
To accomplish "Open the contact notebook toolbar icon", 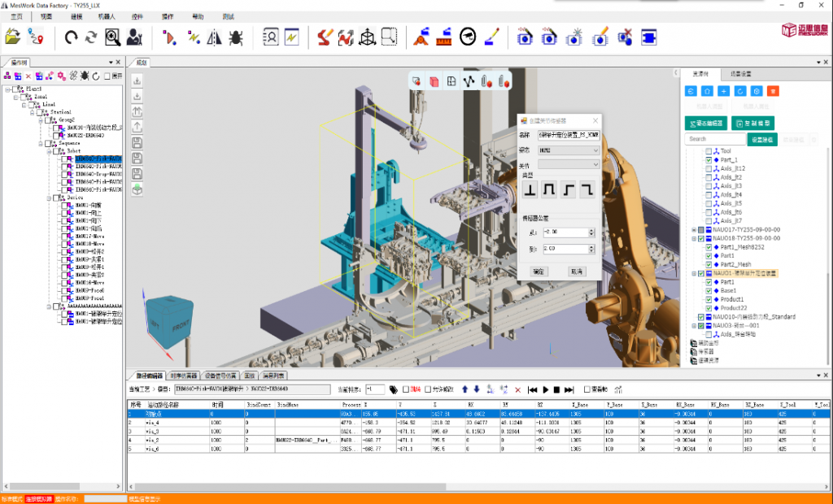I will (x=271, y=37).
